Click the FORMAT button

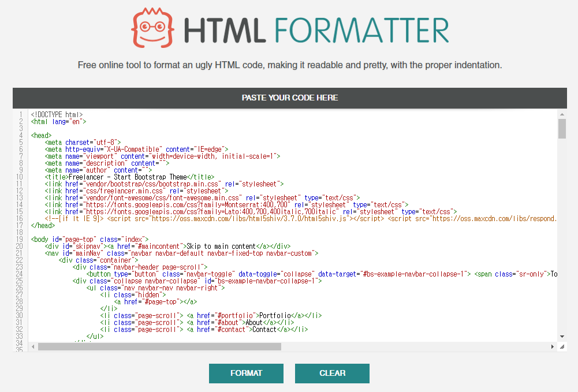point(246,373)
